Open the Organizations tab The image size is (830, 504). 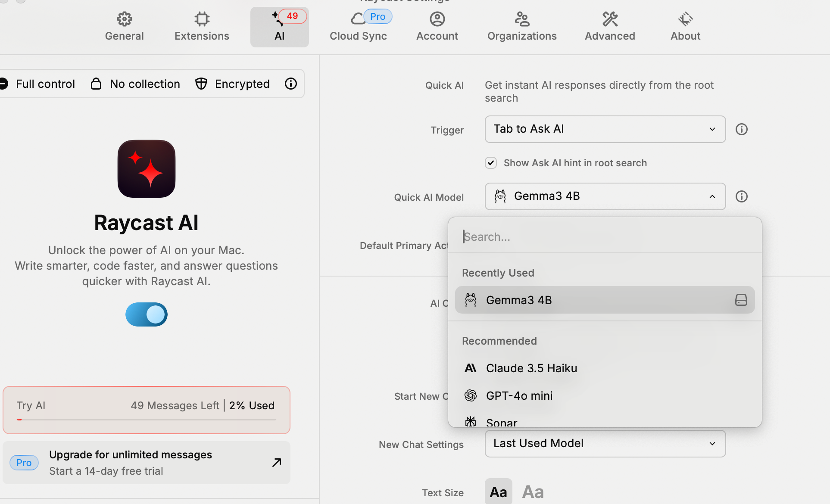(522, 27)
